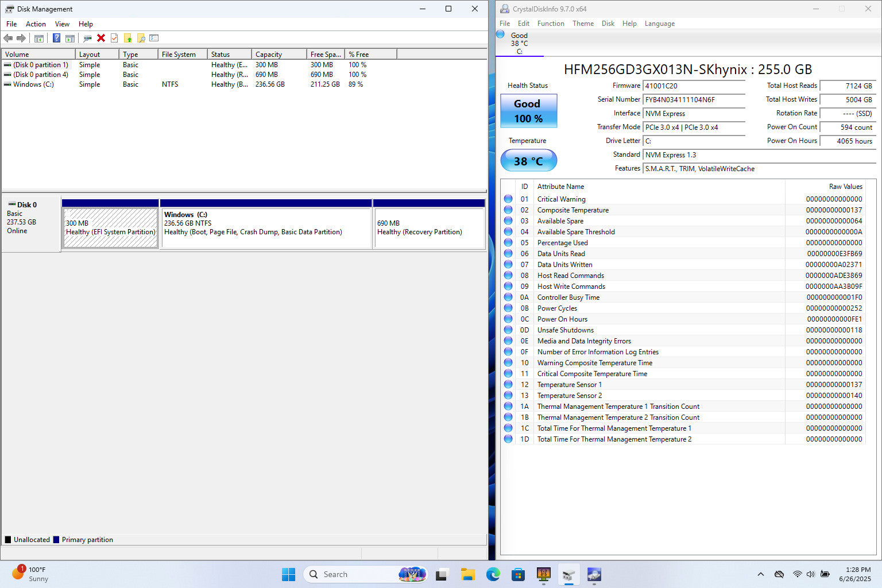Image resolution: width=882 pixels, height=588 pixels.
Task: Open Microsoft Edge from the taskbar
Action: point(493,574)
